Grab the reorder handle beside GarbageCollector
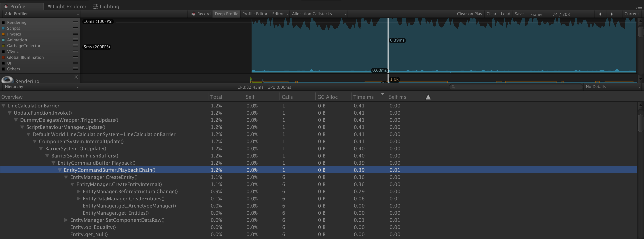The image size is (644, 239). point(75,46)
